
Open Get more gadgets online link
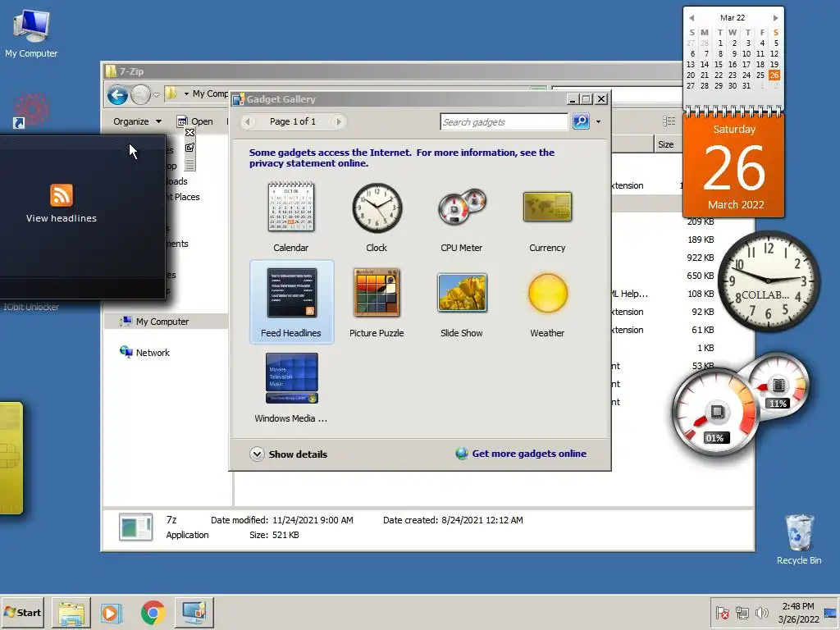point(529,454)
